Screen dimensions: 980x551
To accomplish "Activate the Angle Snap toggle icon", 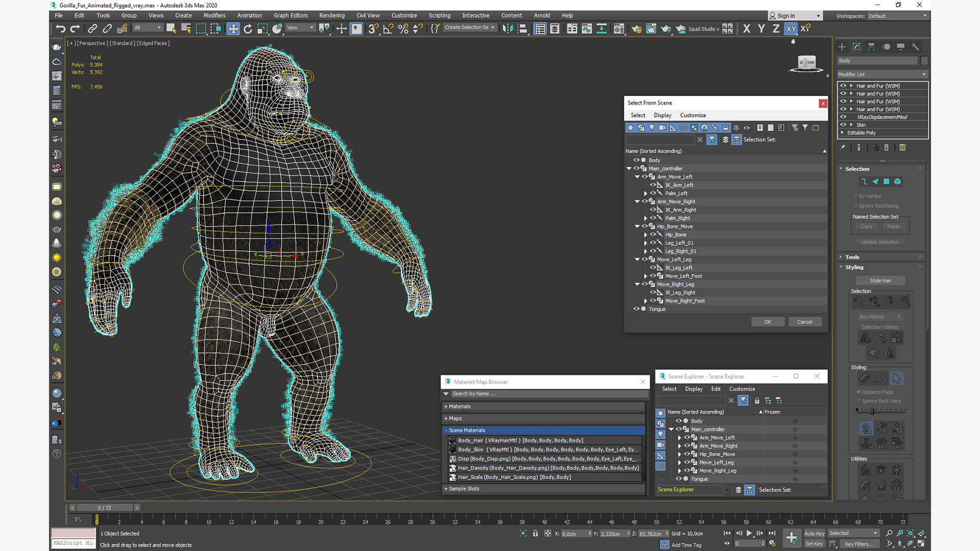I will (x=388, y=29).
